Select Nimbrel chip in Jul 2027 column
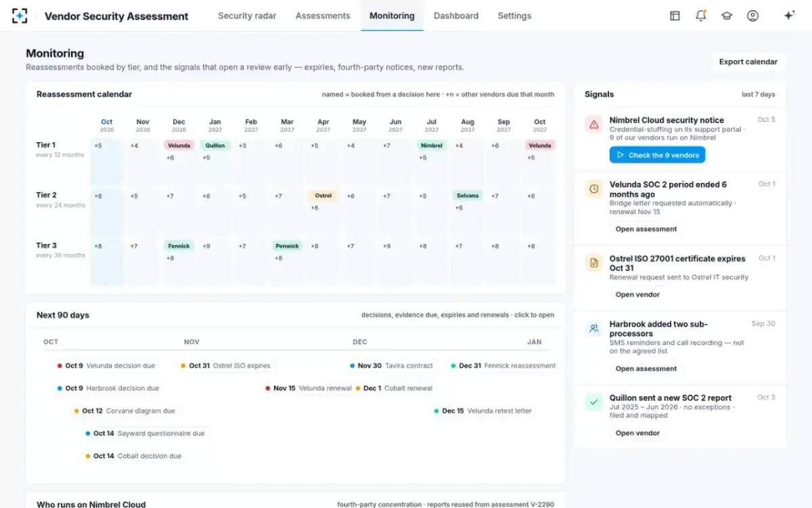The width and height of the screenshot is (812, 508). 432,145
